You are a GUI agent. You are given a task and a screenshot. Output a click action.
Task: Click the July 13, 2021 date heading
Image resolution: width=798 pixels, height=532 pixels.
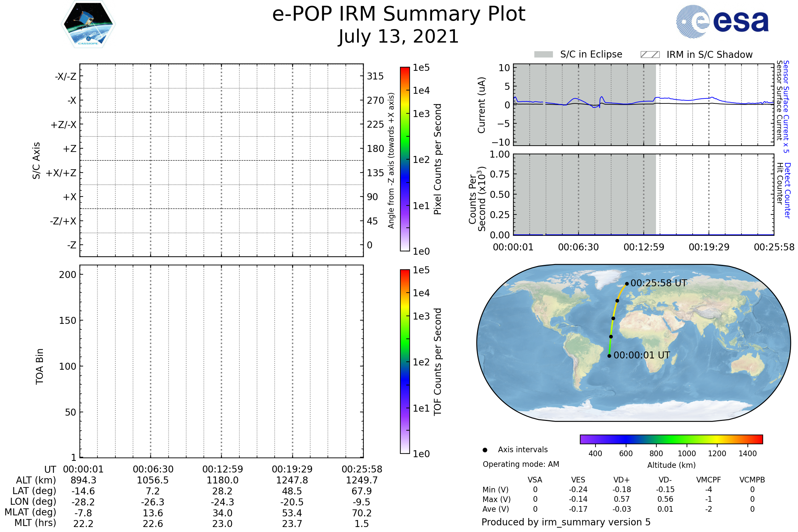pos(399,37)
